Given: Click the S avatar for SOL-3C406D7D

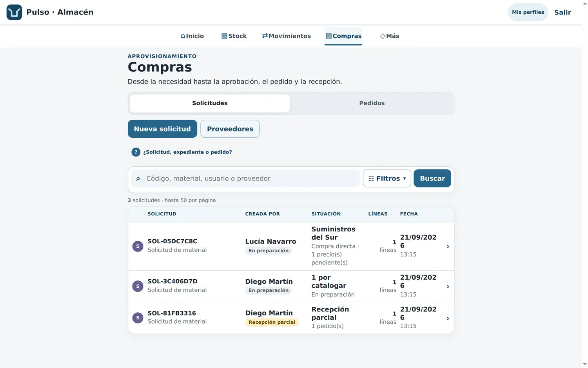Looking at the screenshot, I should (x=138, y=286).
